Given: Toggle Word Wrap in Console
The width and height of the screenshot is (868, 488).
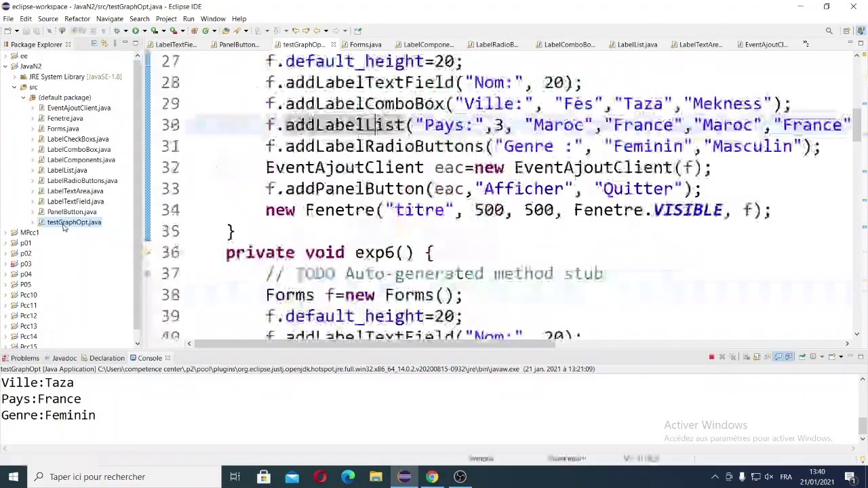Looking at the screenshot, I should point(767,357).
